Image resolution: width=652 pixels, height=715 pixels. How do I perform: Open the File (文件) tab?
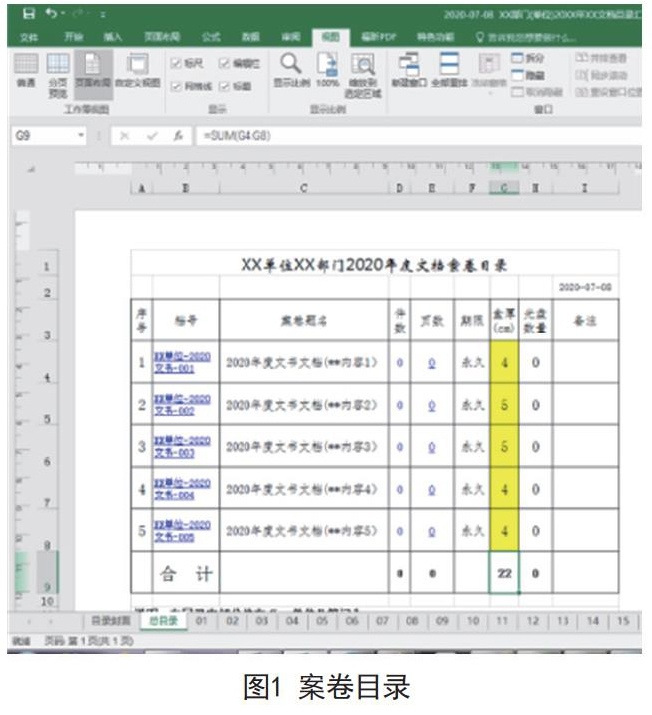(29, 37)
